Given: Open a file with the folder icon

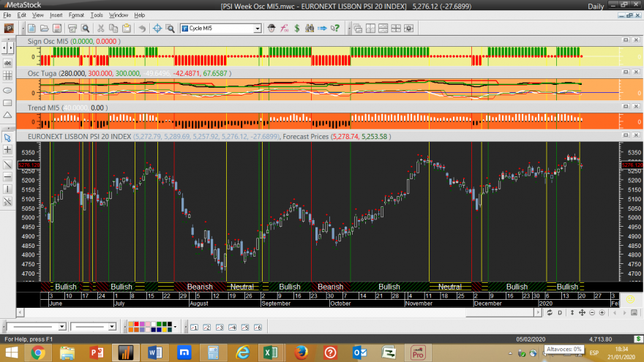Looking at the screenshot, I should coord(45,29).
